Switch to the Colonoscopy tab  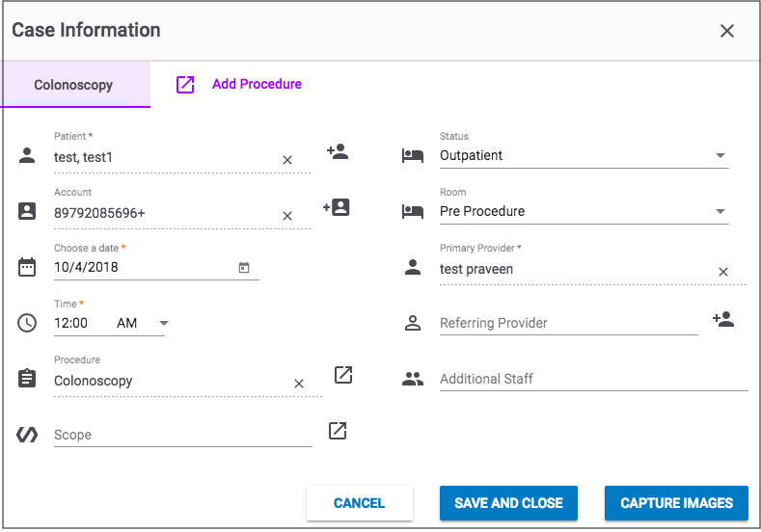(73, 85)
